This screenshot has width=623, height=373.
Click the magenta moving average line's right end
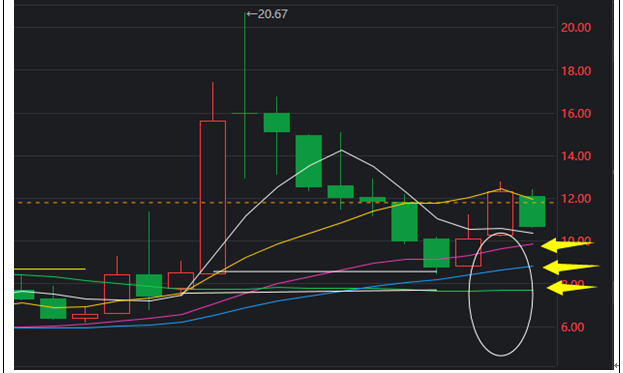tap(531, 244)
